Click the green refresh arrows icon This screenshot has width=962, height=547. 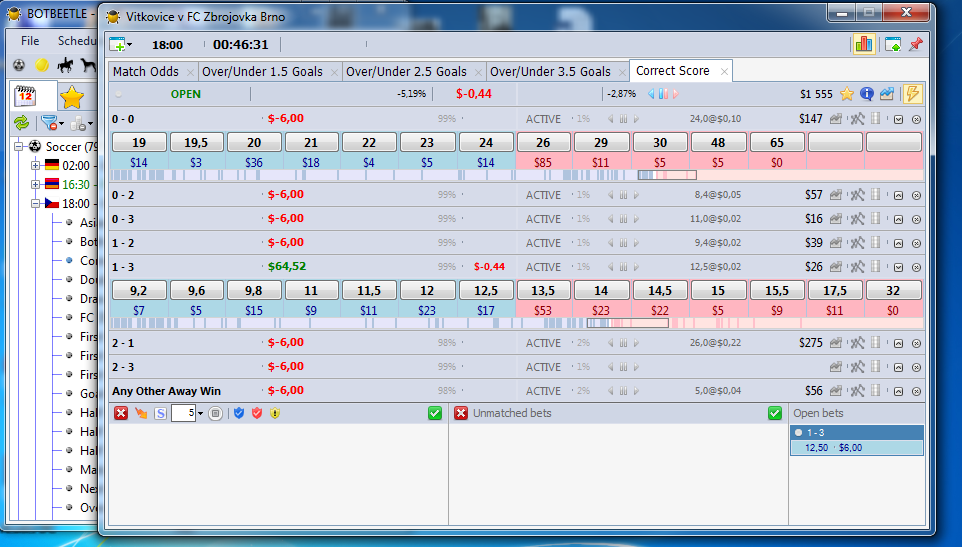pyautogui.click(x=21, y=123)
